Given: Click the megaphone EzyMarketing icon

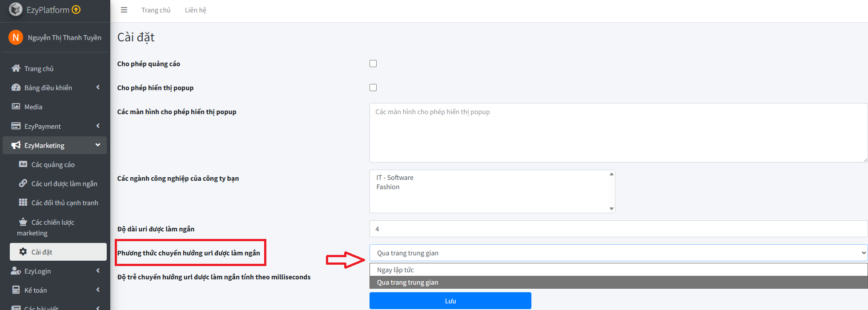Looking at the screenshot, I should (16, 145).
